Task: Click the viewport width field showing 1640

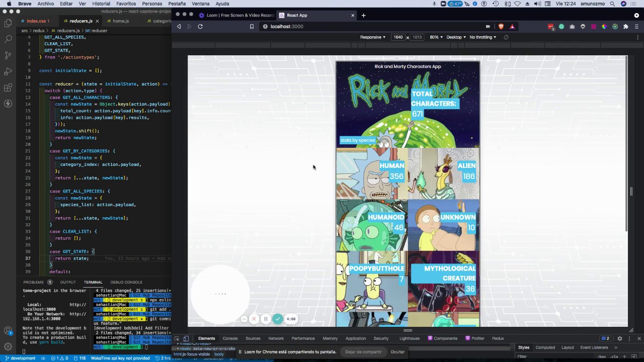Action: 398,37
